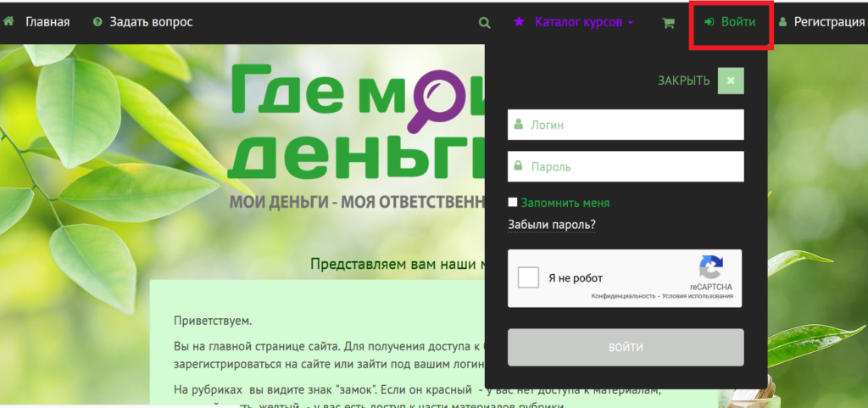Expand the Каталог курсов dropdown arrow
Image resolution: width=868 pixels, height=408 pixels.
[631, 23]
